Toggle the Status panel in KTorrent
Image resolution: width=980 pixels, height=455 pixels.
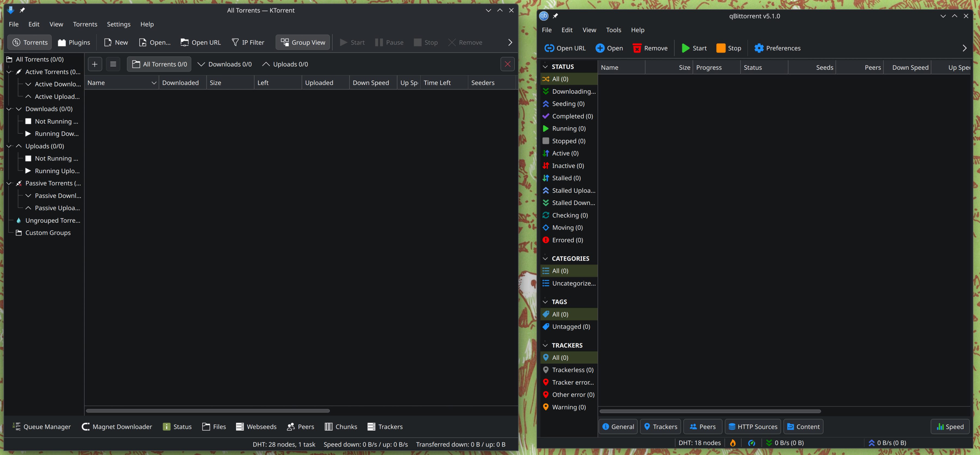(177, 426)
